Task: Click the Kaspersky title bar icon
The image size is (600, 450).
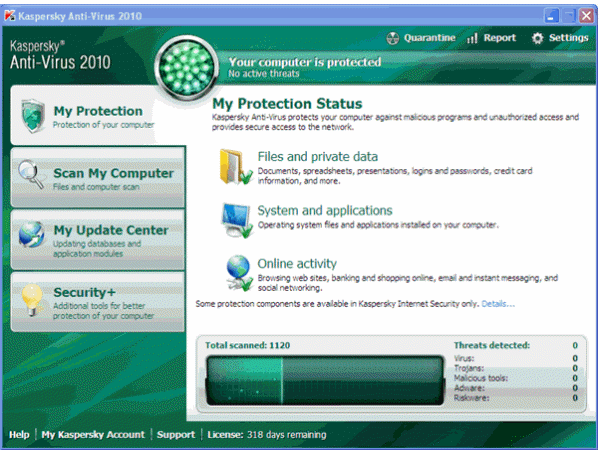Action: (10, 16)
